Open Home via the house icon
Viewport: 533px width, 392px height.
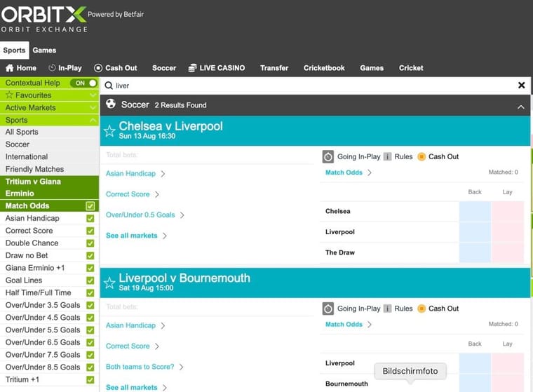11,68
